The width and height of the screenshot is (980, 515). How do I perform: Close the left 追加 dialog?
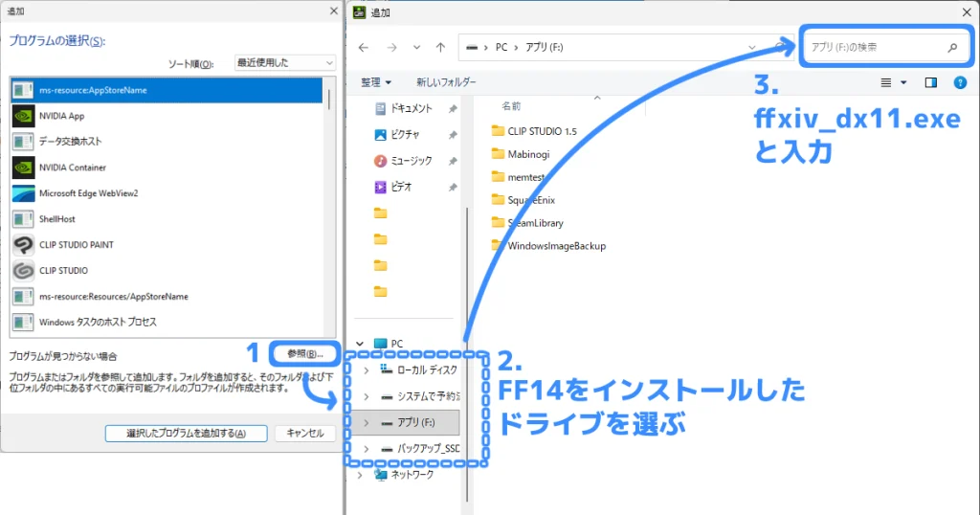coord(334,11)
